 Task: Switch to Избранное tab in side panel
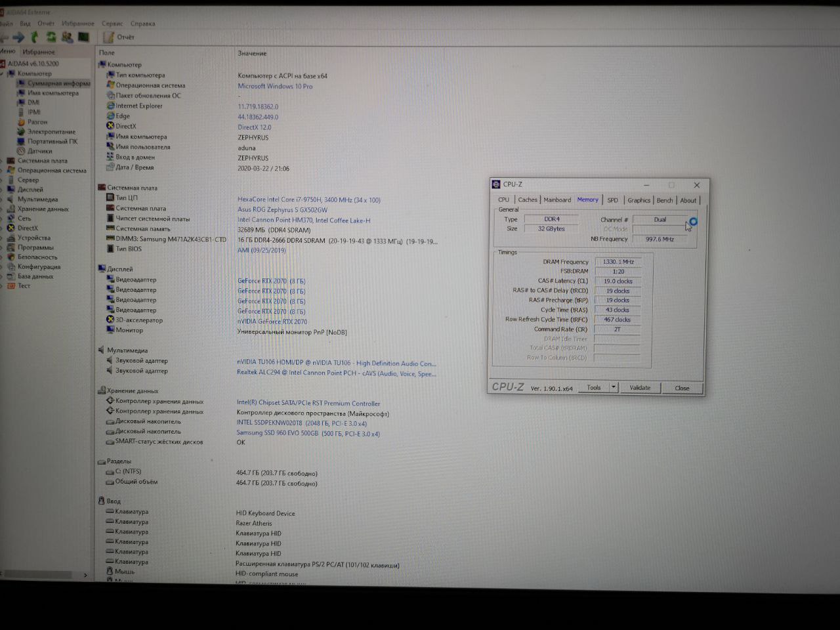tap(39, 52)
